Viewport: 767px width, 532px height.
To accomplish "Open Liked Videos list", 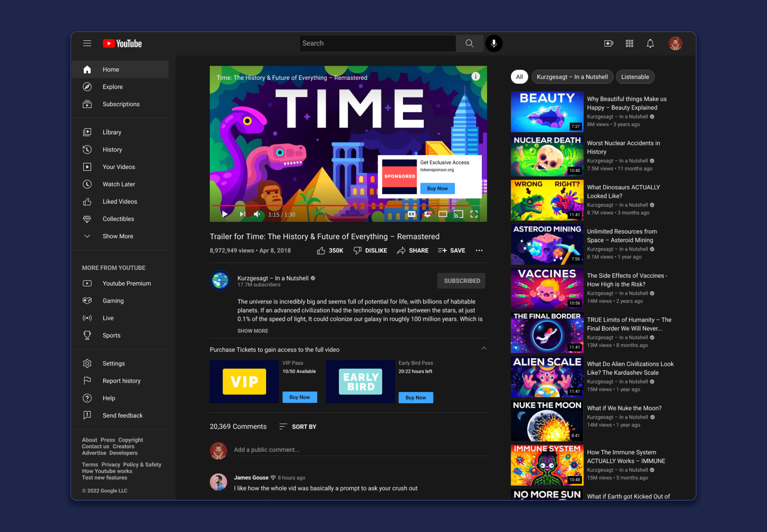I will (120, 201).
